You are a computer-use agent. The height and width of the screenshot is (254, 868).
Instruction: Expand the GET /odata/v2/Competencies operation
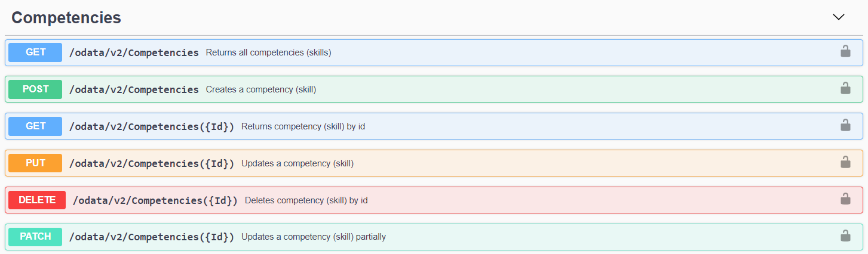[134, 52]
